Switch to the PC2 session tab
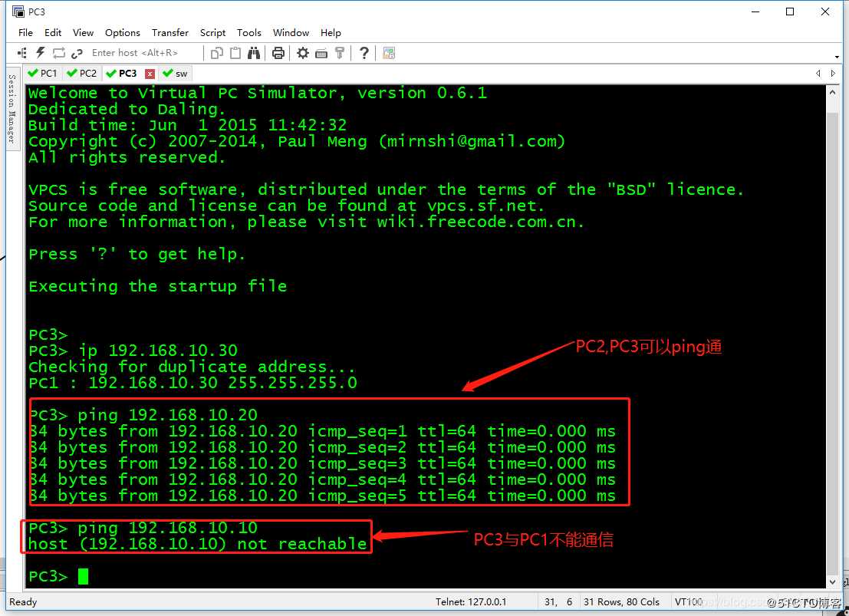 point(82,74)
